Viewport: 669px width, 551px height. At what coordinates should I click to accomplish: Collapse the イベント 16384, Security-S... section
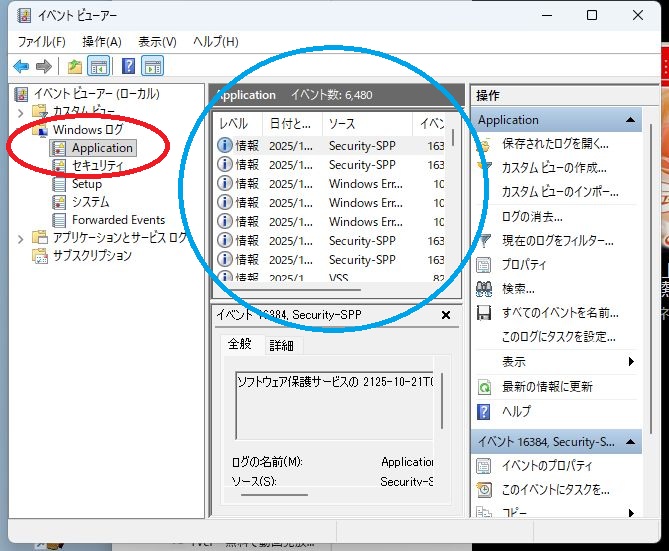tap(630, 442)
